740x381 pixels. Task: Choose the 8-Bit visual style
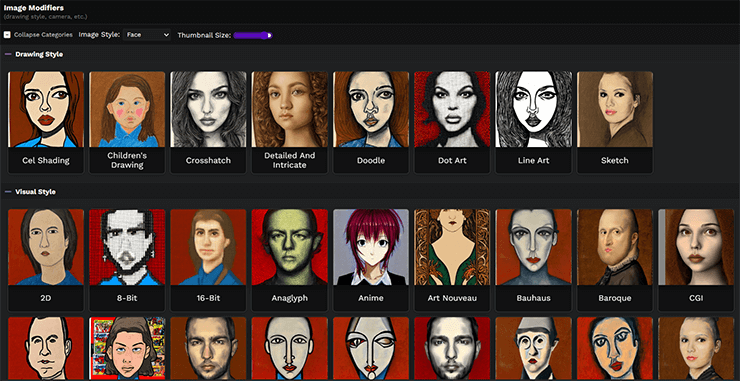click(127, 260)
